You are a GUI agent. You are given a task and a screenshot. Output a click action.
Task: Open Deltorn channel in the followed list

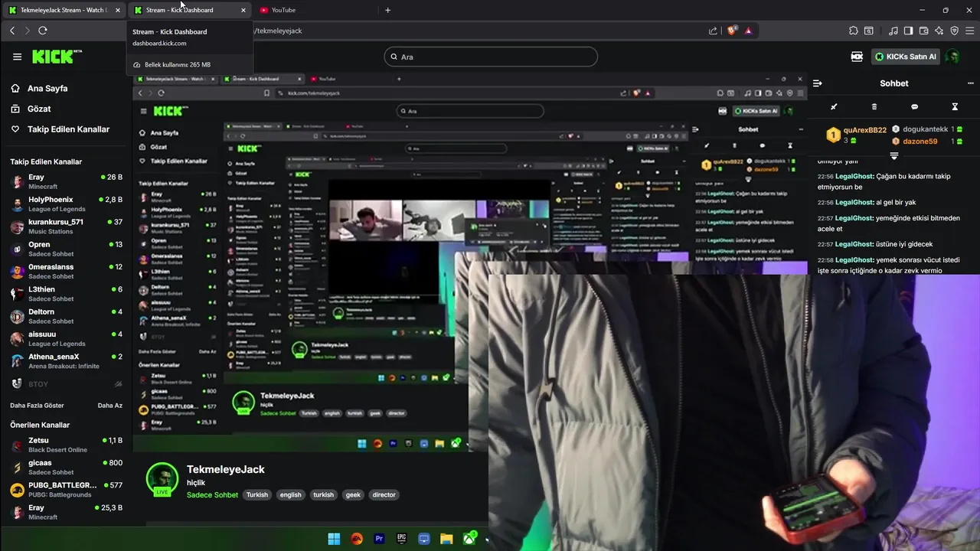click(x=66, y=316)
